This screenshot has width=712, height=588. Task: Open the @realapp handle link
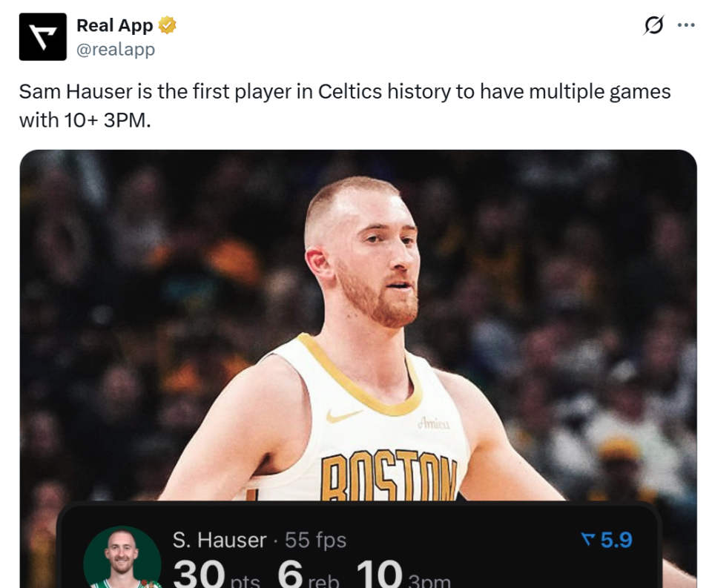pos(116,49)
